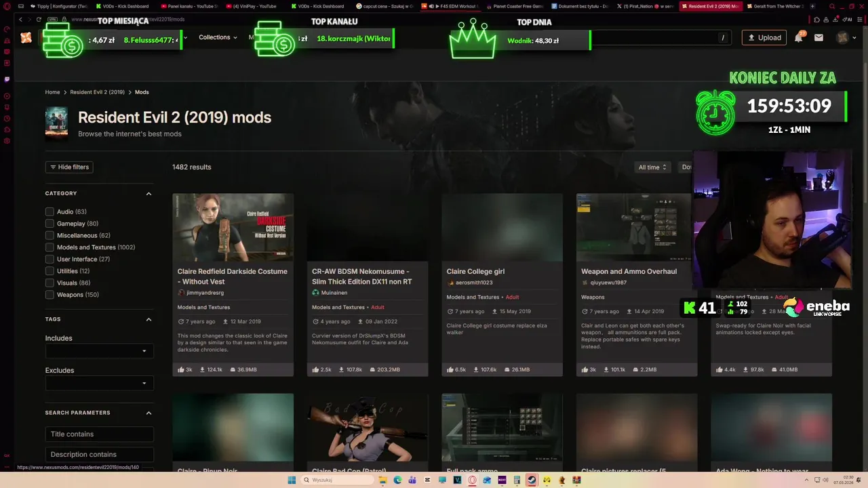Open the Twitch panel in Opera sidebar
868x488 pixels.
(x=7, y=79)
